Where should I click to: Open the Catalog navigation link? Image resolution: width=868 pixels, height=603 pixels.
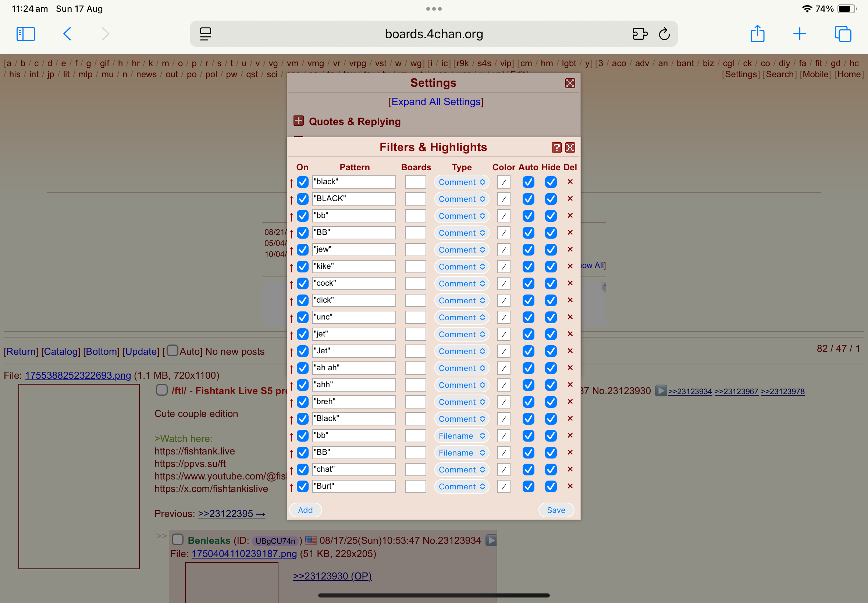point(60,352)
